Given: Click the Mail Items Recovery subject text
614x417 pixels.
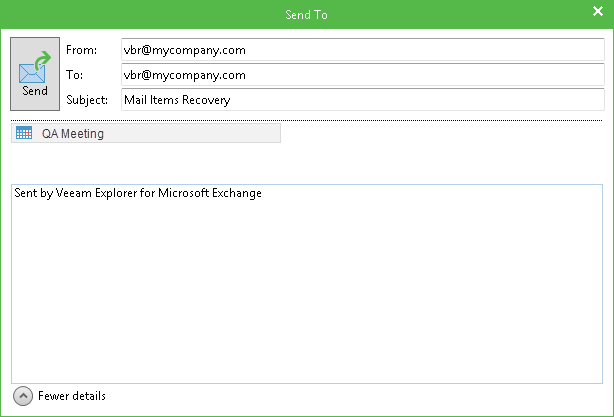Looking at the screenshot, I should pos(176,100).
